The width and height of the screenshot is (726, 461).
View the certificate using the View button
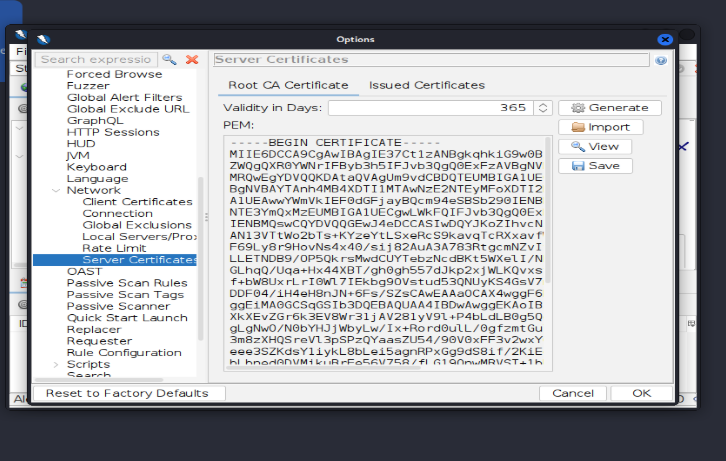(x=595, y=146)
